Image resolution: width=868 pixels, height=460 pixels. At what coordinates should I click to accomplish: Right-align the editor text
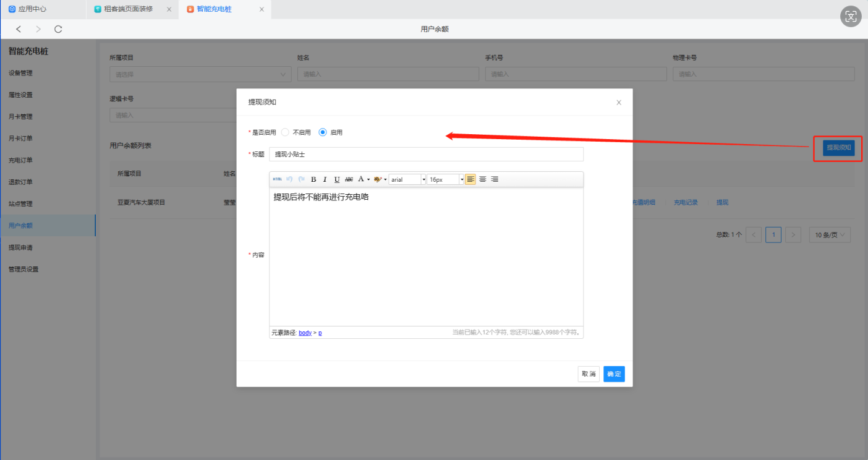click(495, 179)
